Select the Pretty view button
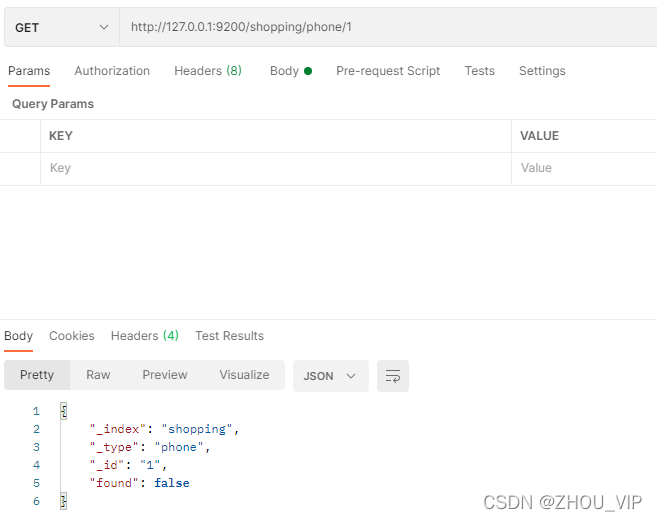The image size is (657, 521). [x=37, y=375]
